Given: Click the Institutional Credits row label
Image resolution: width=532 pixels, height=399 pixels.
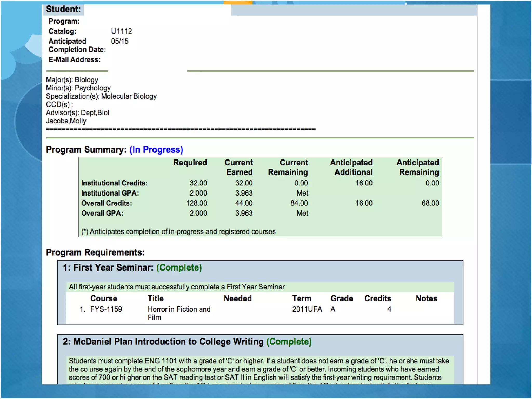Looking at the screenshot, I should (114, 183).
